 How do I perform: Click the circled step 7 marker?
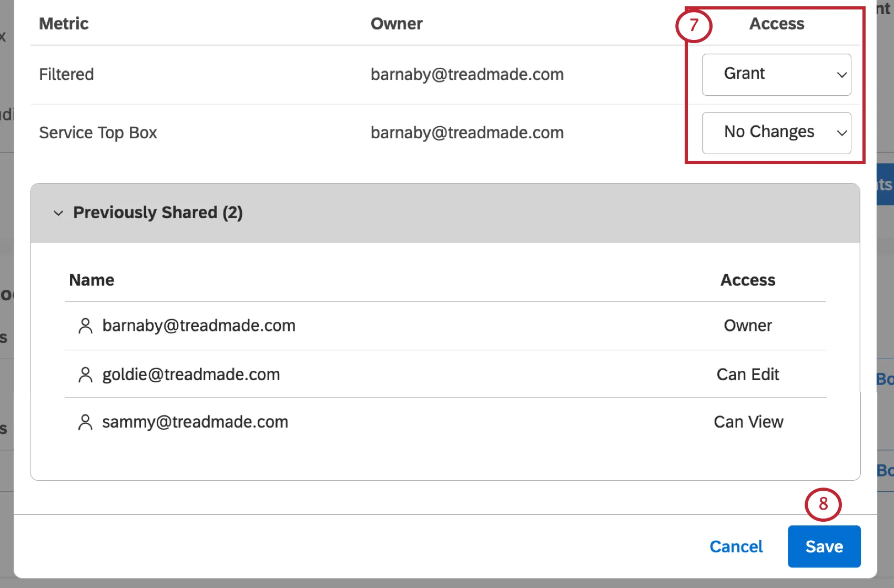(694, 25)
